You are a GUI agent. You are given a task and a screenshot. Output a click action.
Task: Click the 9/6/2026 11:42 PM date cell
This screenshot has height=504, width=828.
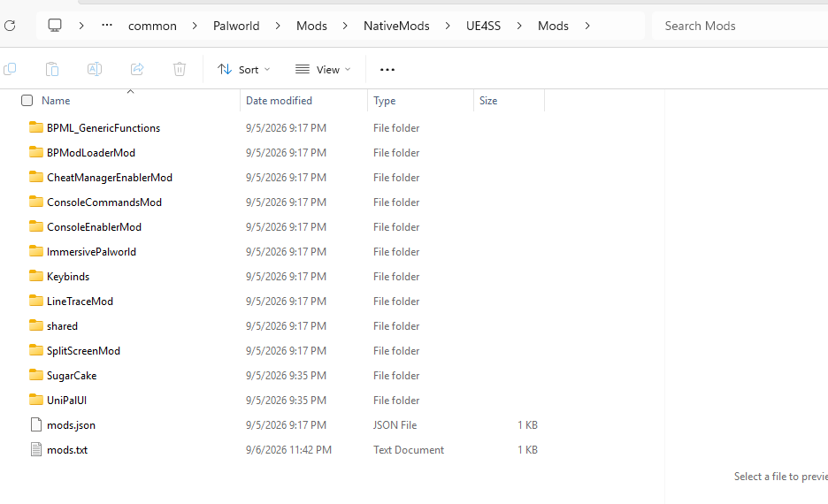coord(288,450)
